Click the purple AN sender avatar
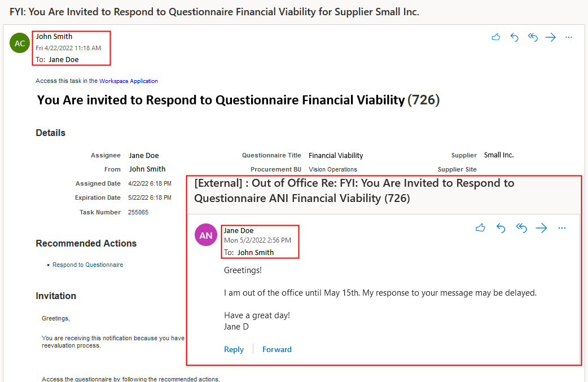588x382 pixels. click(x=206, y=235)
